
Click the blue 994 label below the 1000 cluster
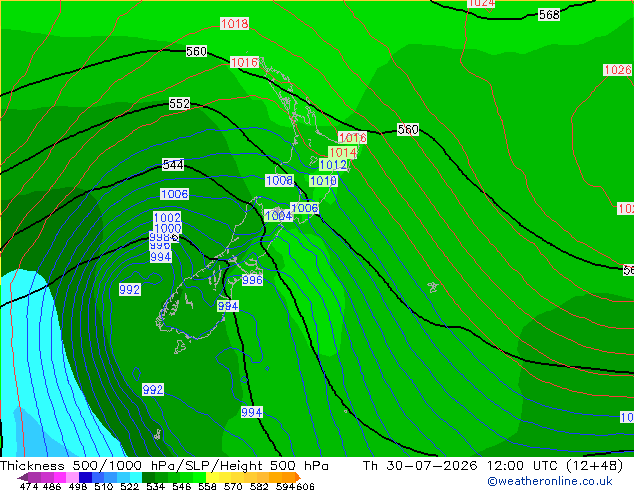161,257
